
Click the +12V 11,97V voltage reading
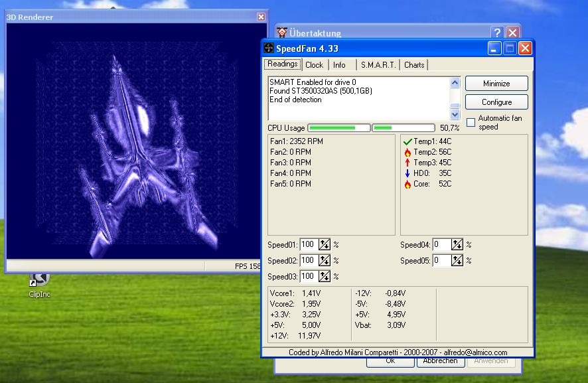point(295,336)
